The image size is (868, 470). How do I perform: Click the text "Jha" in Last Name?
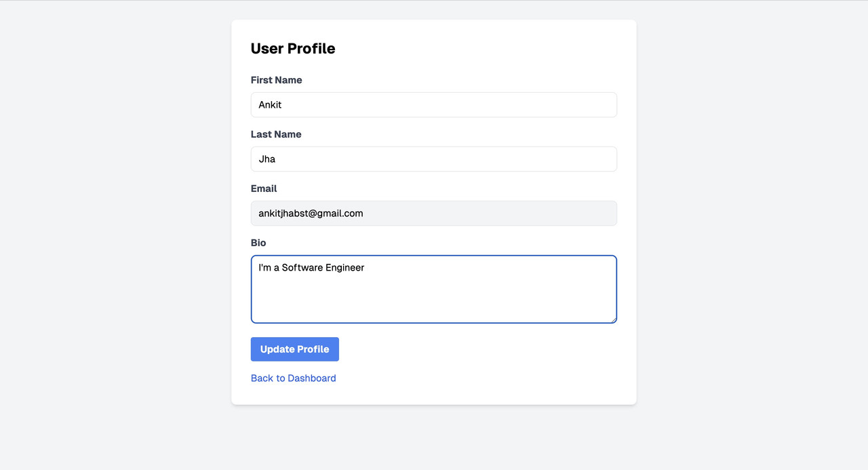(x=267, y=159)
